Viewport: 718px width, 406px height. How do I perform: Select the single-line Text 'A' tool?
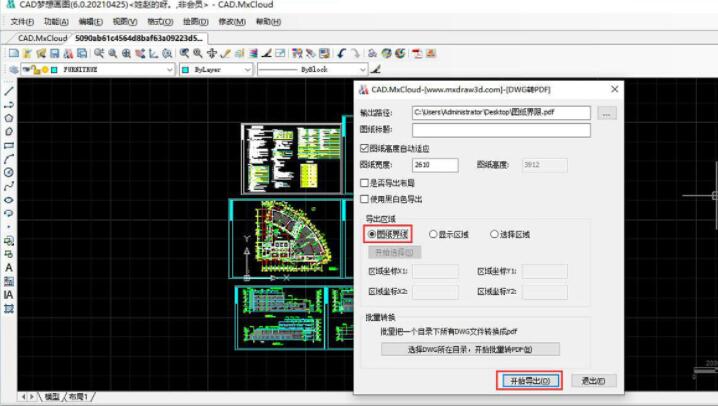pos(9,268)
